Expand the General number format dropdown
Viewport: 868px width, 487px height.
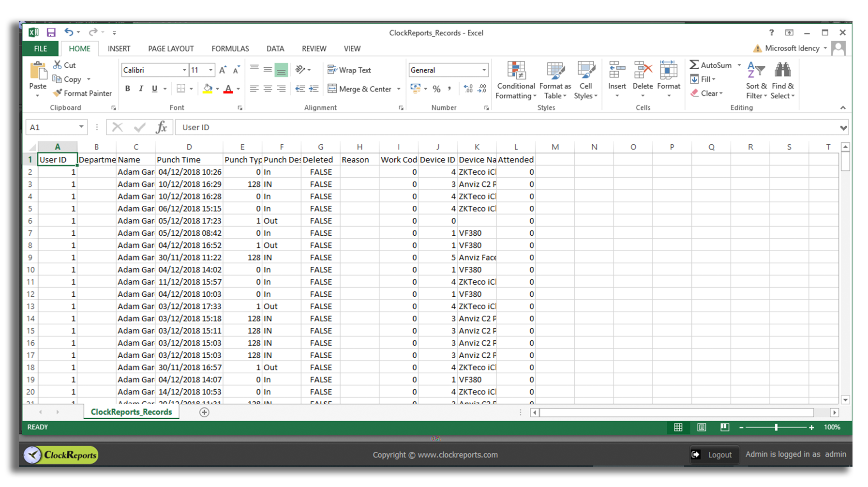pyautogui.click(x=483, y=70)
